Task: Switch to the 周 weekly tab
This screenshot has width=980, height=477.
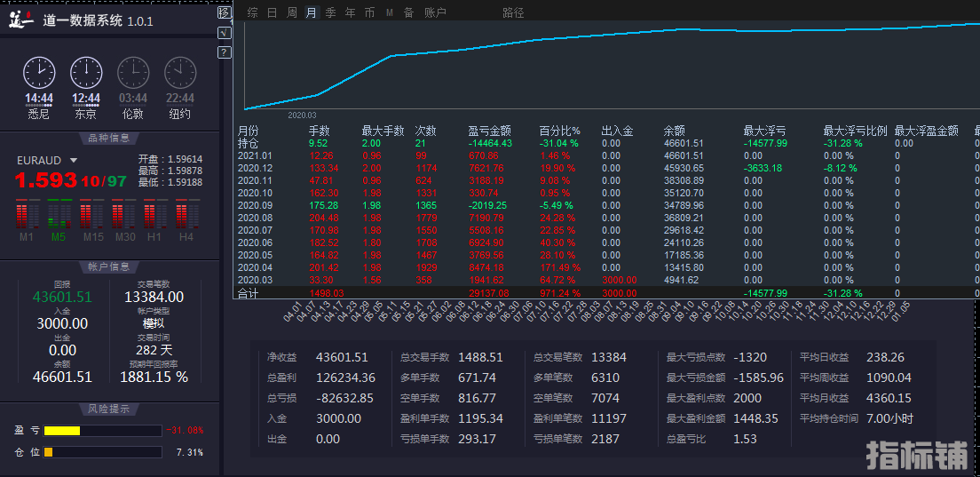Action: (292, 12)
